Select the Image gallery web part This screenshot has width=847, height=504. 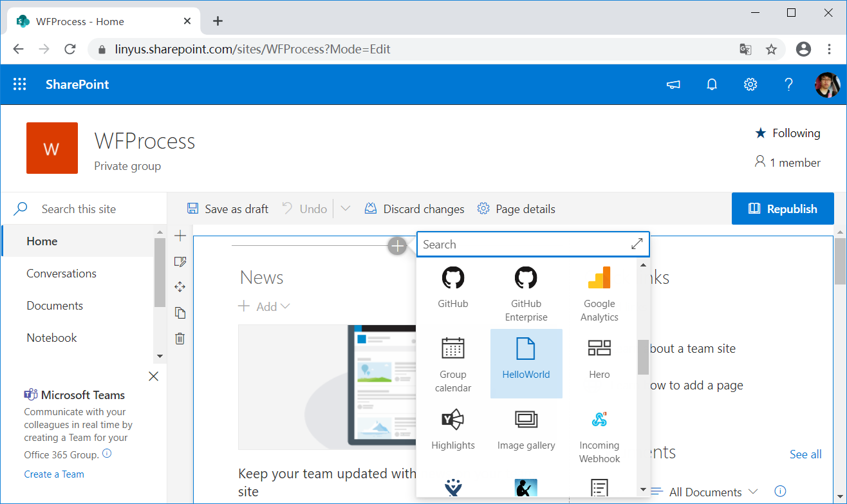pyautogui.click(x=526, y=428)
